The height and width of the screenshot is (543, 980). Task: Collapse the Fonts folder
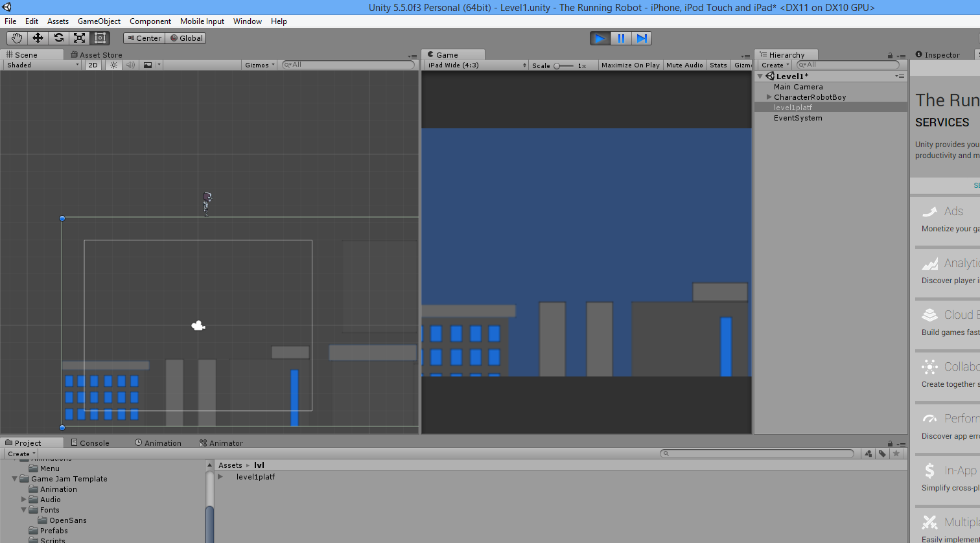(x=24, y=510)
